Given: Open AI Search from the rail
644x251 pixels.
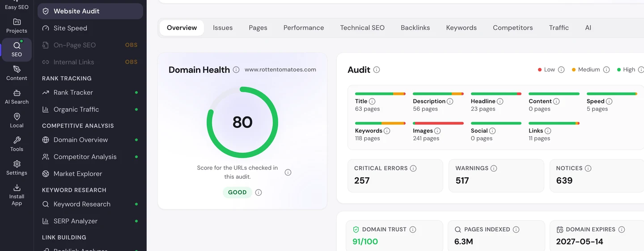Looking at the screenshot, I should point(17,97).
